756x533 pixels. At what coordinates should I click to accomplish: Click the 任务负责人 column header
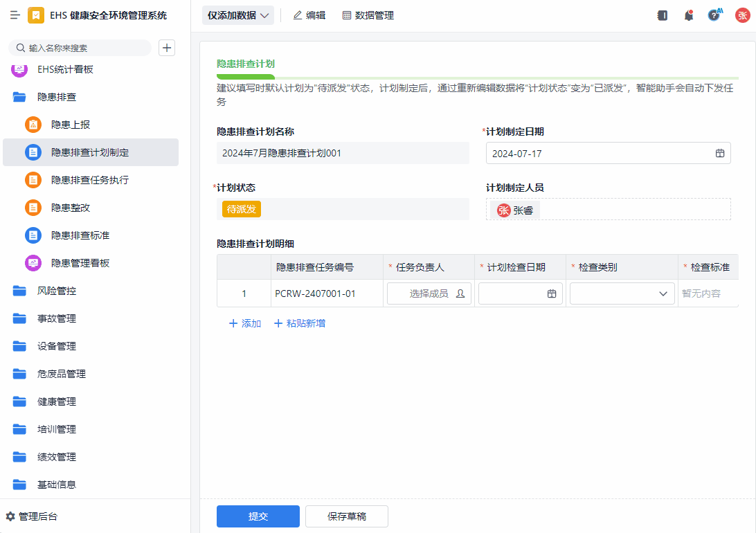[429, 267]
